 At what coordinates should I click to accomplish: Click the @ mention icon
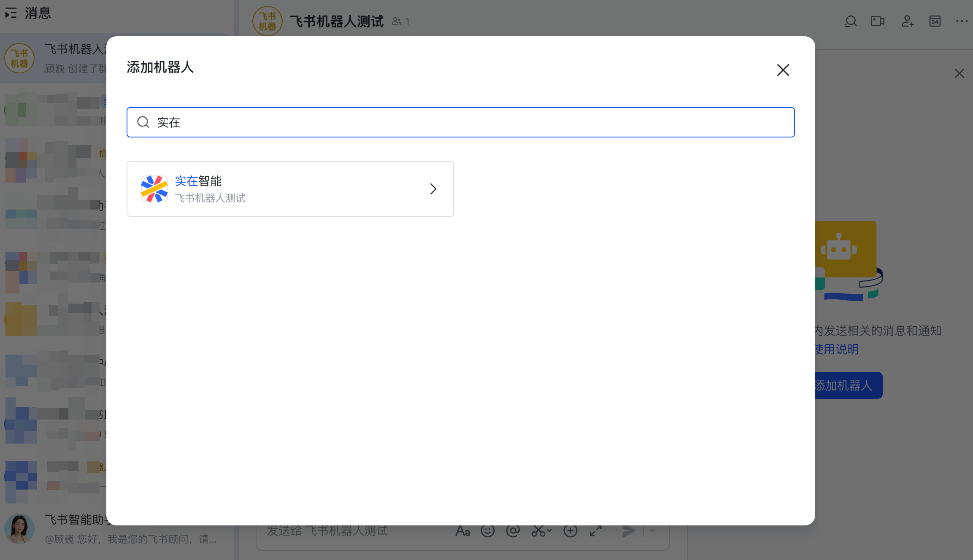click(513, 530)
